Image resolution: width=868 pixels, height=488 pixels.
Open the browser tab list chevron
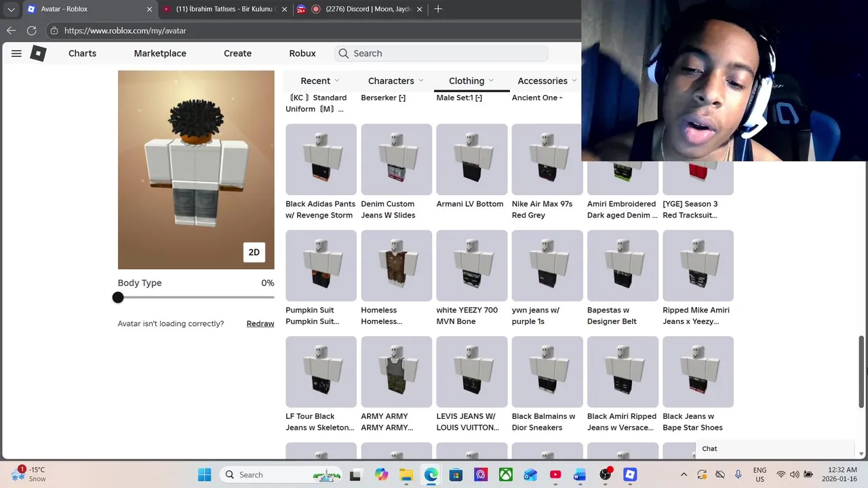click(11, 9)
